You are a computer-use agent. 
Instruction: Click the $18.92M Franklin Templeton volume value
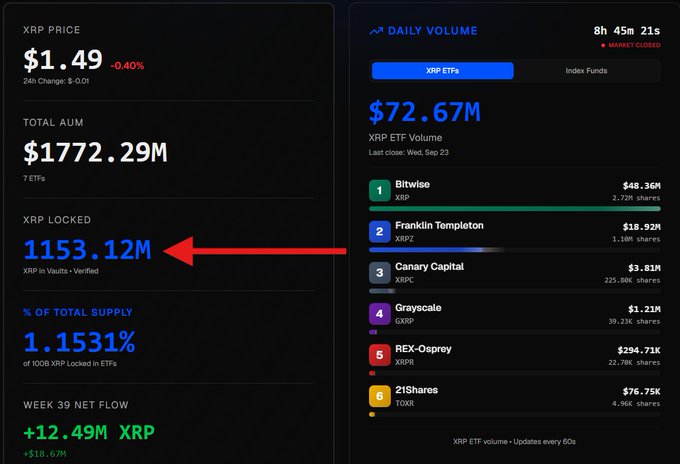641,227
